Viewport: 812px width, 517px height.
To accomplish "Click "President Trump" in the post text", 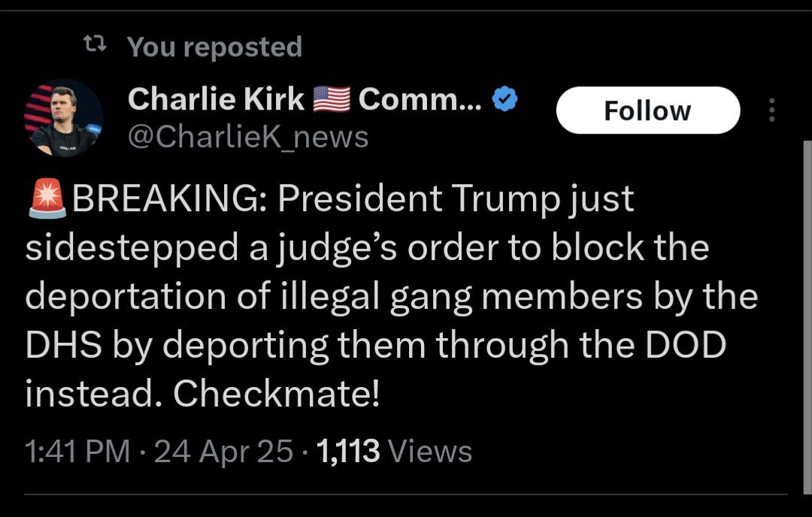I will [x=419, y=199].
